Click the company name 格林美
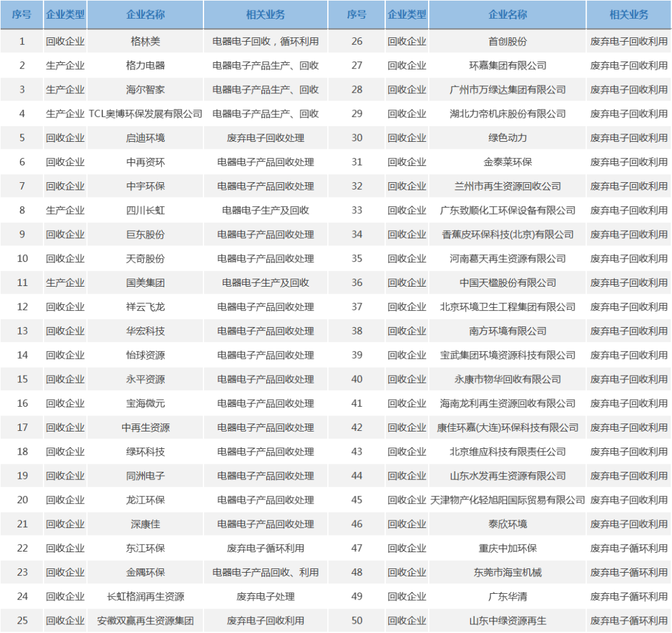The image size is (672, 633). (145, 42)
